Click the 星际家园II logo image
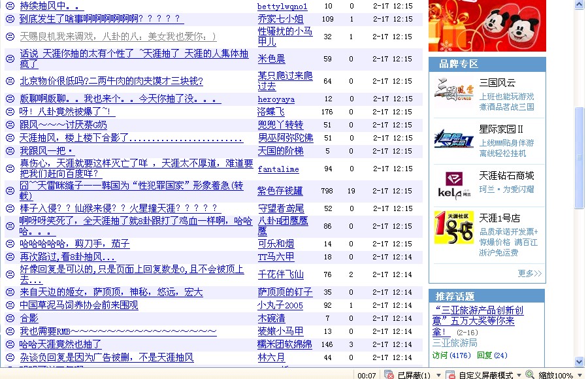Viewport: 588px width, 379px height. coord(453,138)
